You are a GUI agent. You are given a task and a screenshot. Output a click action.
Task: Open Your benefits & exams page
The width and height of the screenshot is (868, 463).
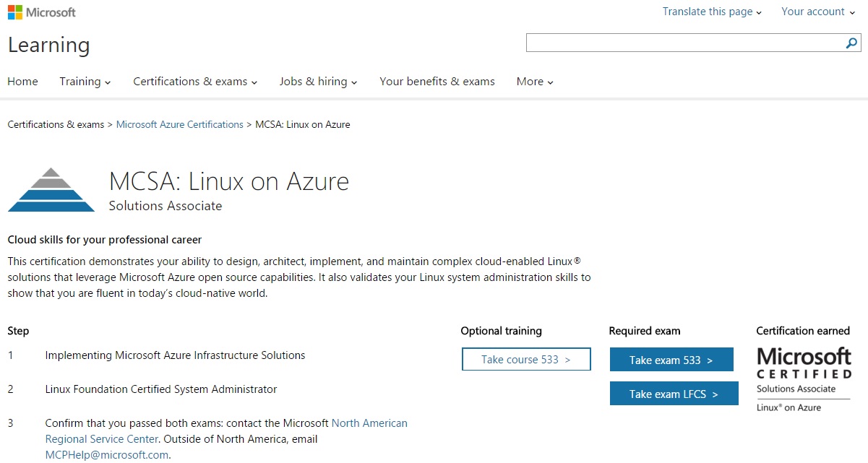437,82
